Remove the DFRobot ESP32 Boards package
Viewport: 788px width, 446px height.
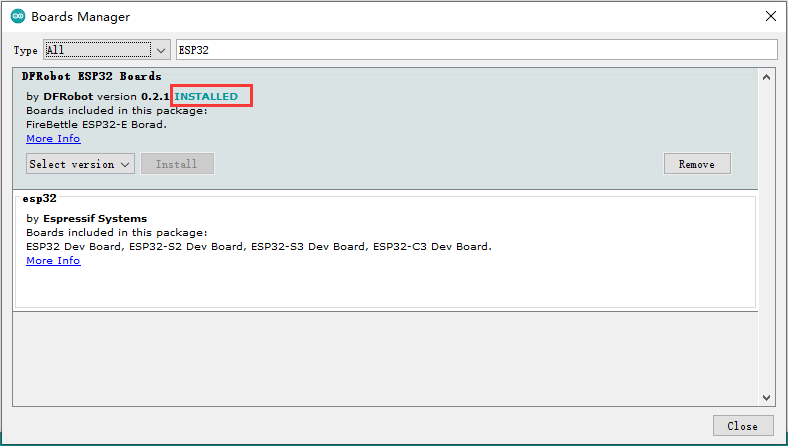click(697, 164)
